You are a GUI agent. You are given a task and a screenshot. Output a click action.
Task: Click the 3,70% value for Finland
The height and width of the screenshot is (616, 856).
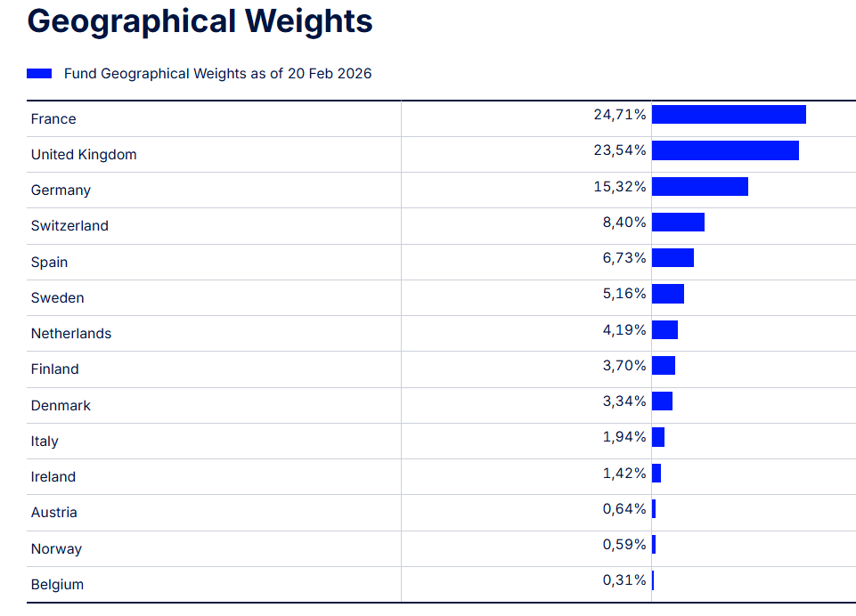coord(624,365)
